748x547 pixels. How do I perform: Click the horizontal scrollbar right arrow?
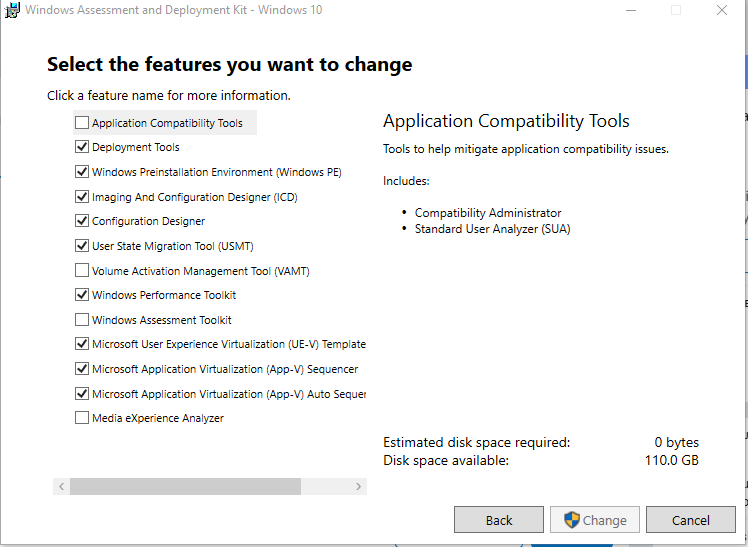tap(359, 486)
